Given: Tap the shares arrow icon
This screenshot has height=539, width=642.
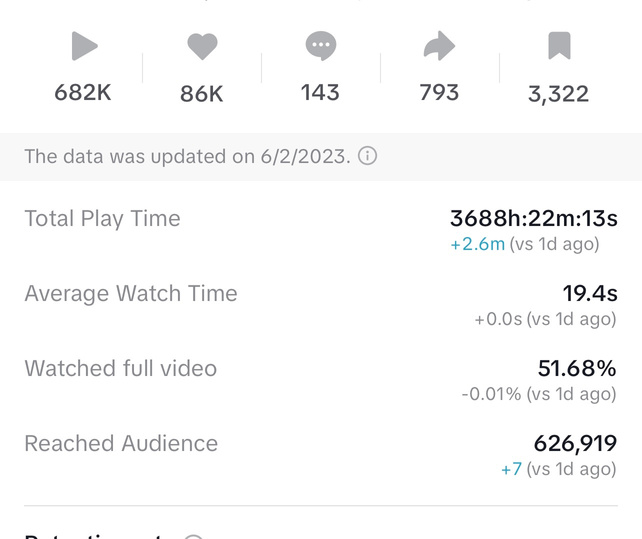Looking at the screenshot, I should (x=439, y=46).
